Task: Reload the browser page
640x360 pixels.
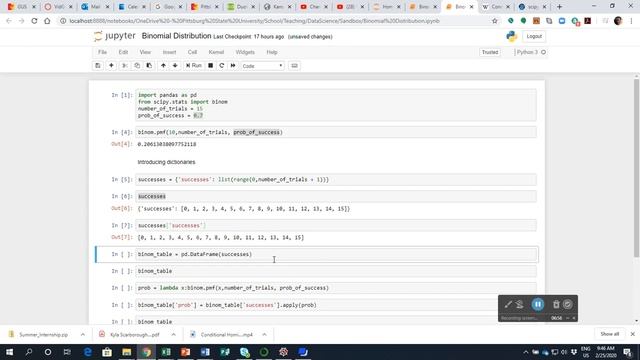Action: [x=34, y=21]
